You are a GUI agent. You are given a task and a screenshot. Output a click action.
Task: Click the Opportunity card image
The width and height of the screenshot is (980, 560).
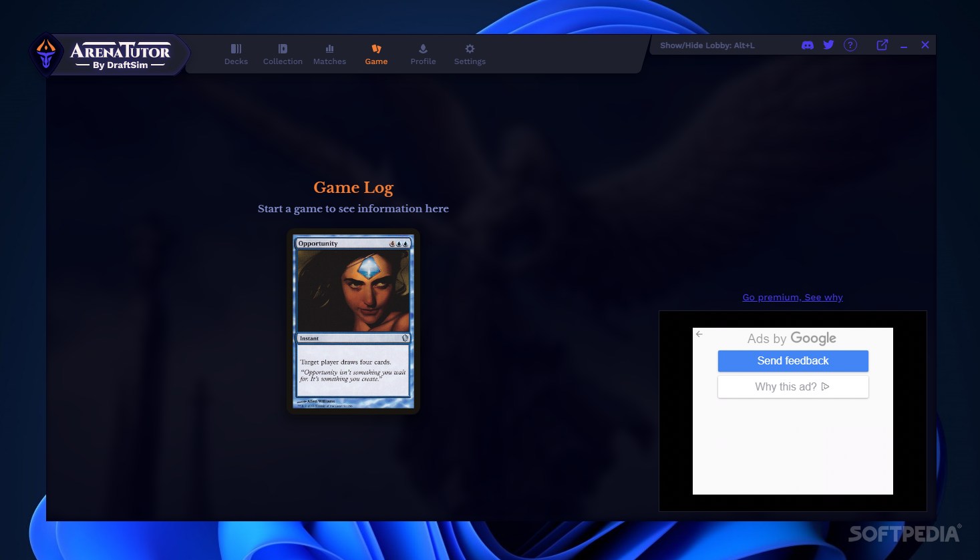point(353,322)
